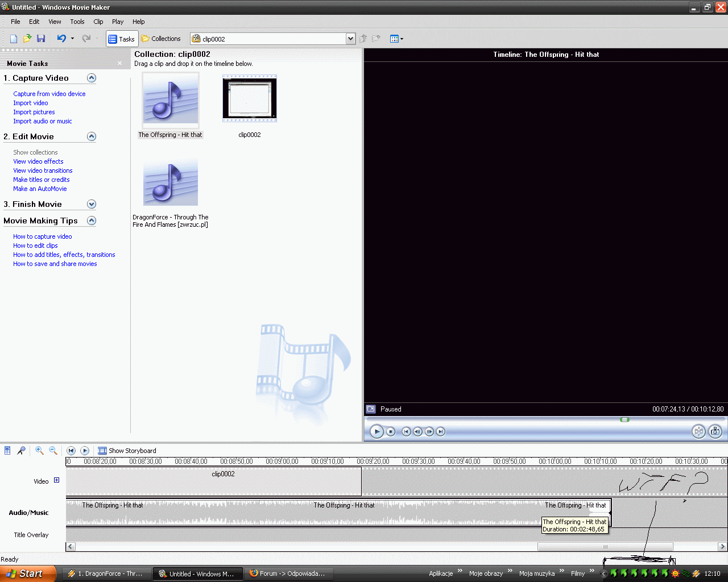Click the Play Timeline button
The image size is (728, 582).
85,451
